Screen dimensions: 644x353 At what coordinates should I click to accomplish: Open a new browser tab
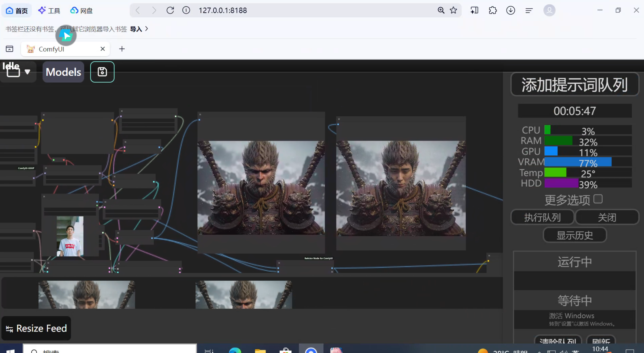tap(122, 49)
